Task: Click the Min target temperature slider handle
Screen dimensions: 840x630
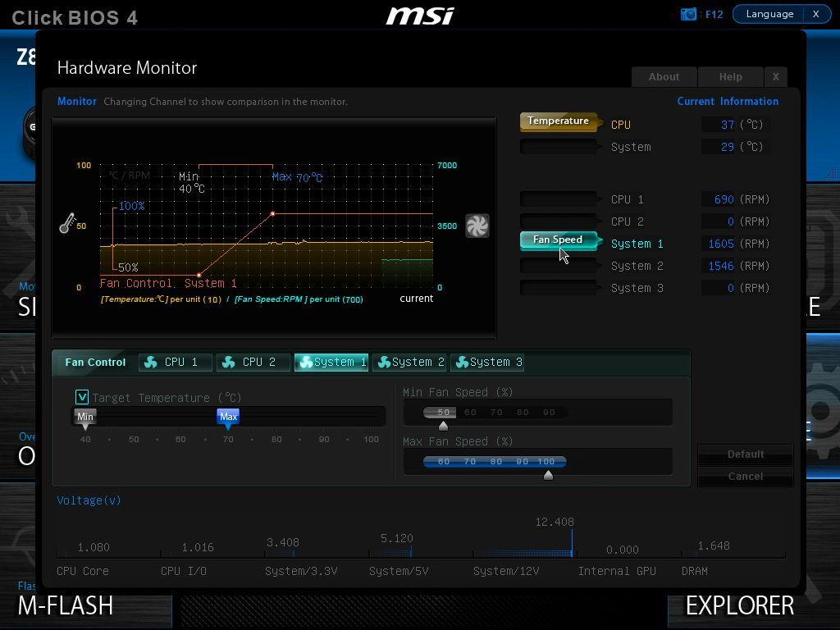Action: [x=85, y=418]
